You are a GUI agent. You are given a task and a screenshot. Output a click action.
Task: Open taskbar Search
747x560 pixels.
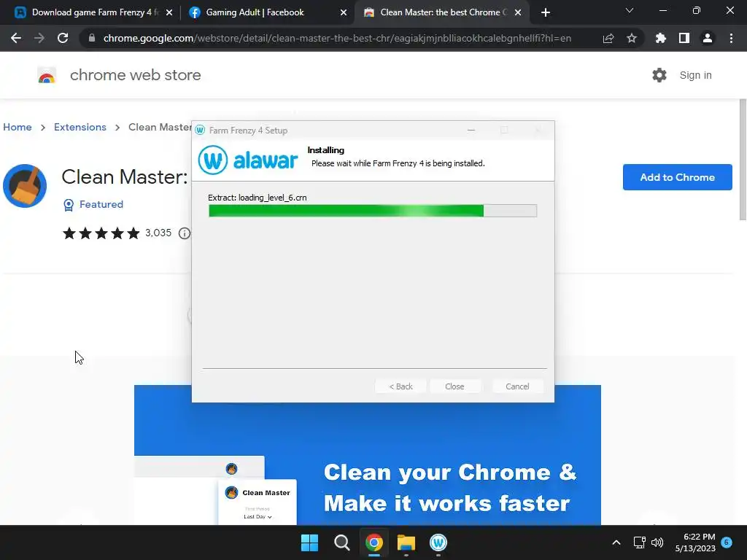pyautogui.click(x=341, y=542)
